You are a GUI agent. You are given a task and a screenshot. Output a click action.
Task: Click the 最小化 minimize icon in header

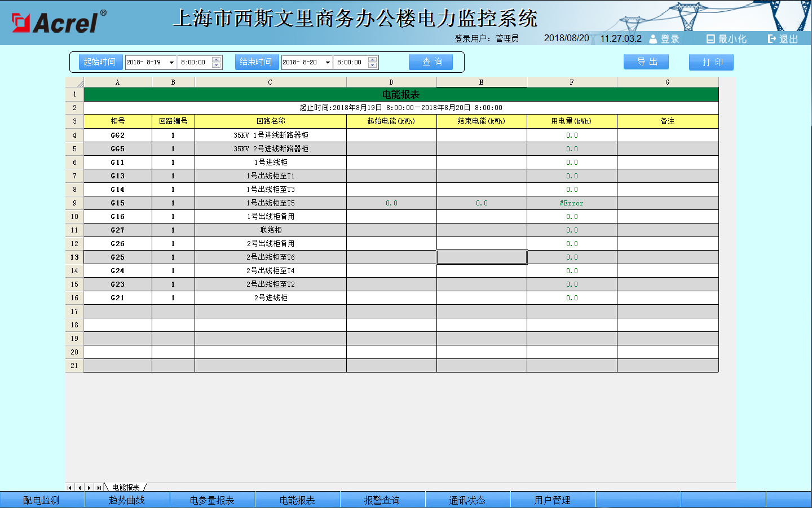tap(710, 39)
